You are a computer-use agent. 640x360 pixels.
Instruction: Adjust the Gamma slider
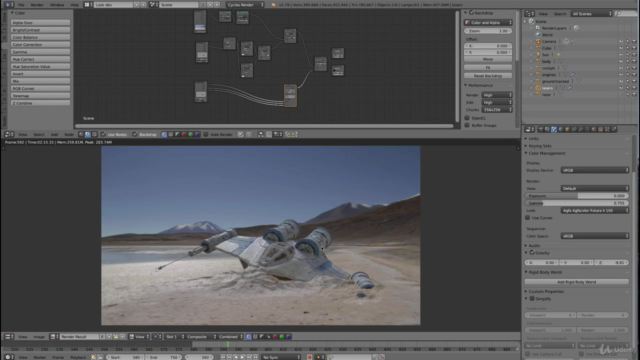tap(577, 203)
